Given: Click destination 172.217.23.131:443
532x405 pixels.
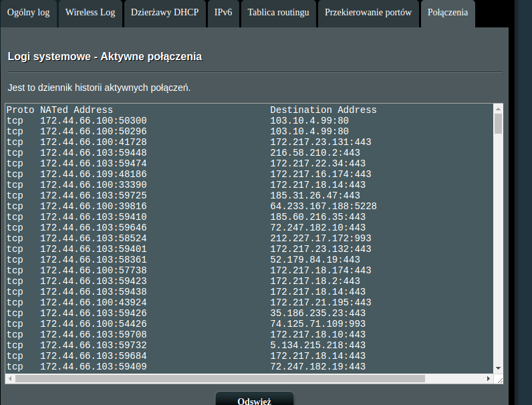Looking at the screenshot, I should coord(321,142).
